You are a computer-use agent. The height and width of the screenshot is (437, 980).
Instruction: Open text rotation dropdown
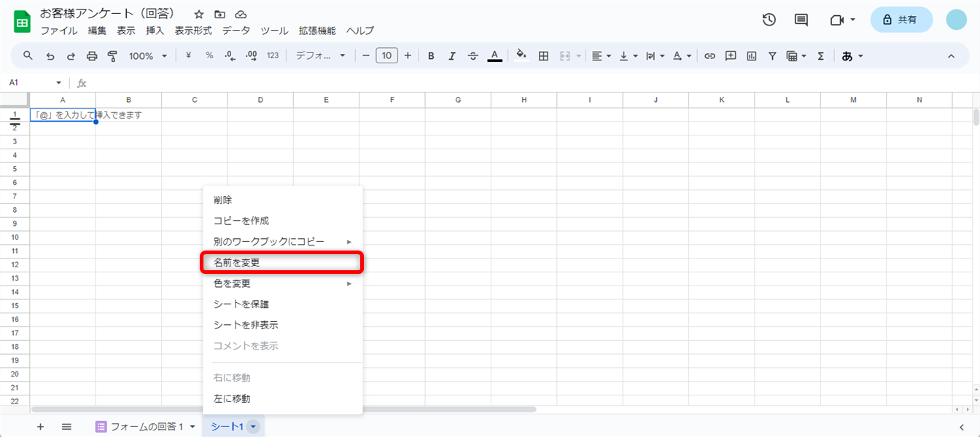(682, 56)
